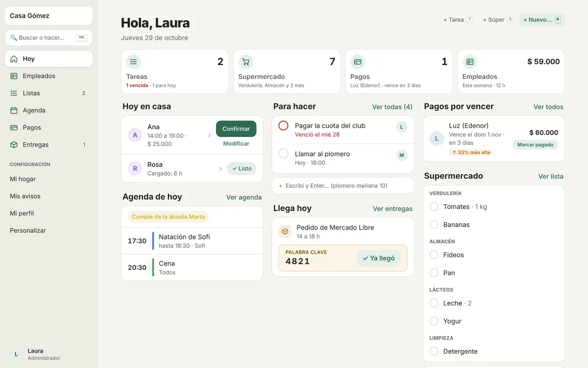Click Ana's purple avatar
Viewport: 588px width, 368px height.
coord(135,135)
